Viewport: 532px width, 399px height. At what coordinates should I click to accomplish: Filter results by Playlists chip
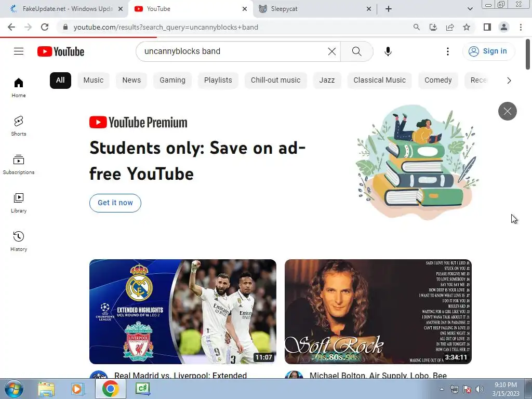218,81
